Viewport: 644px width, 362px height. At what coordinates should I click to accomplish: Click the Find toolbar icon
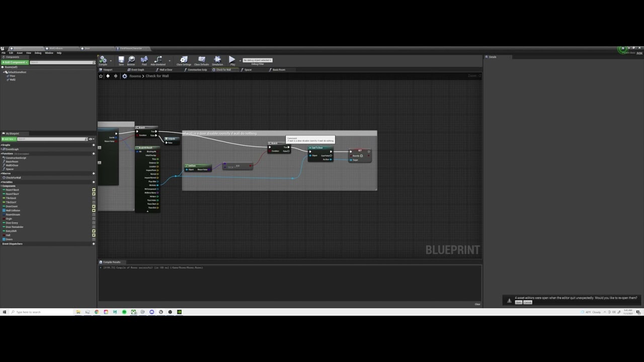tap(144, 60)
